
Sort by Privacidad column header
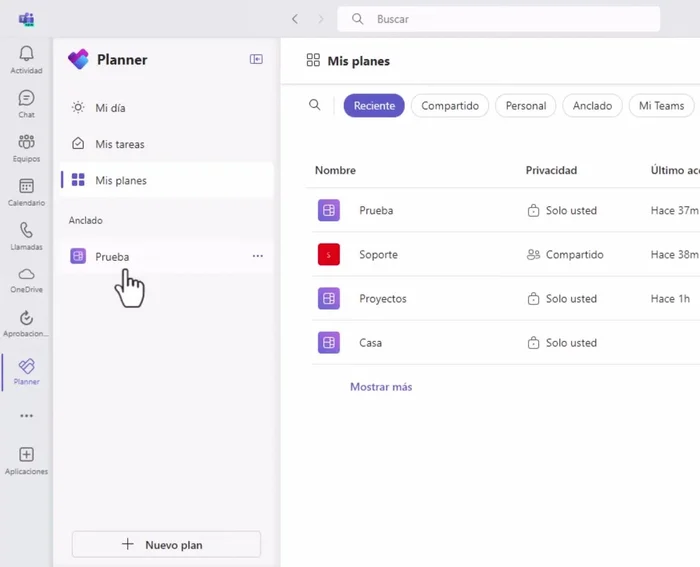pyautogui.click(x=551, y=170)
